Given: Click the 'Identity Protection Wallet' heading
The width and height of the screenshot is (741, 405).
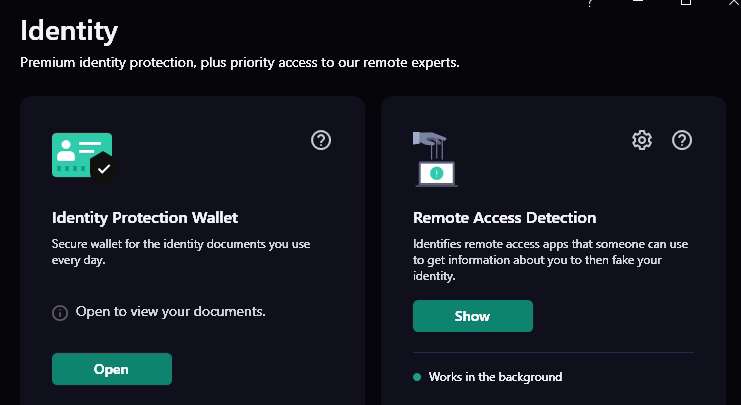Looking at the screenshot, I should [x=145, y=217].
